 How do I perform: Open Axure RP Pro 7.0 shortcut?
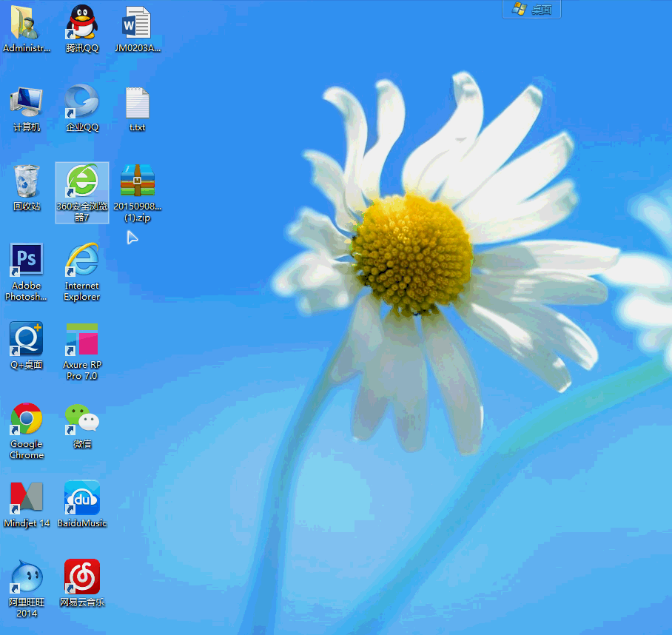pyautogui.click(x=82, y=352)
